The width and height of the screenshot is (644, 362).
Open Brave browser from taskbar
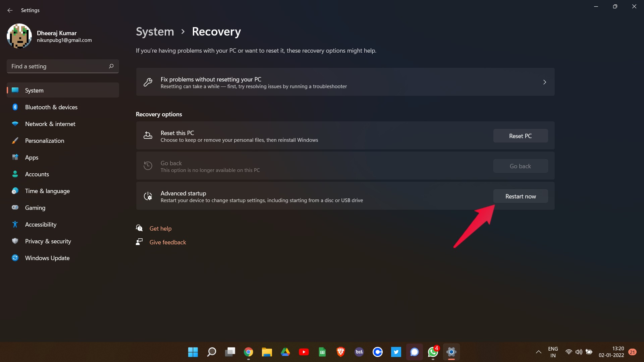pyautogui.click(x=340, y=352)
